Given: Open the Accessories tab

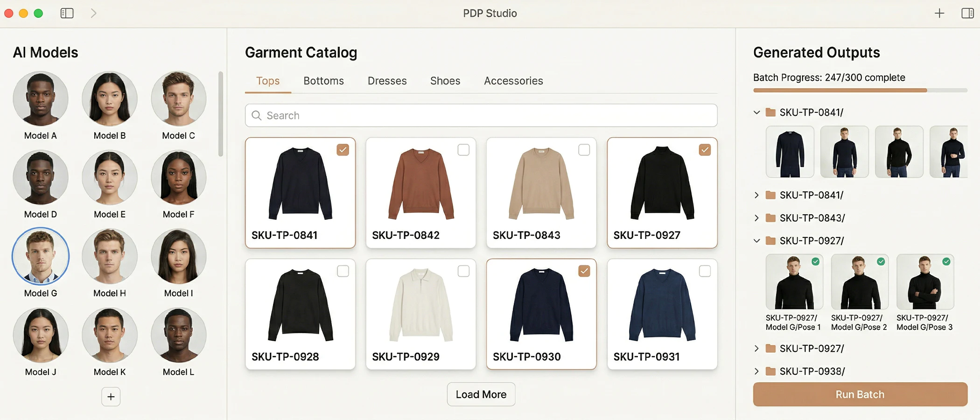Looking at the screenshot, I should click(513, 81).
